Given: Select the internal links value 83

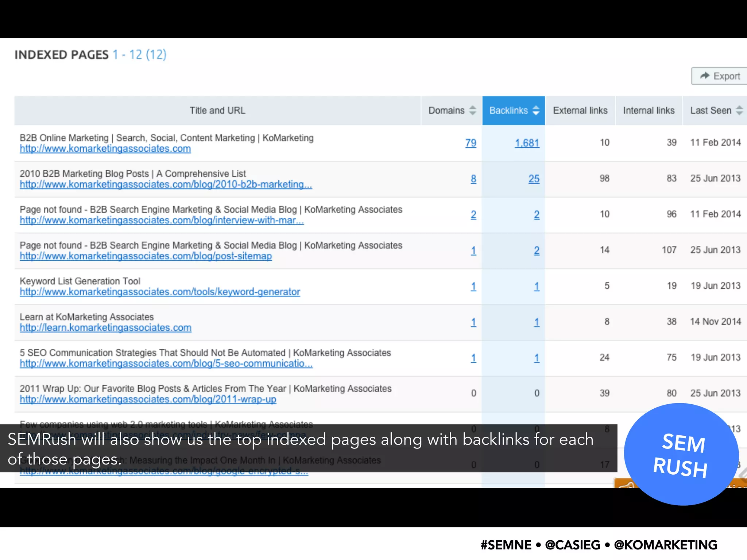Looking at the screenshot, I should point(672,178).
